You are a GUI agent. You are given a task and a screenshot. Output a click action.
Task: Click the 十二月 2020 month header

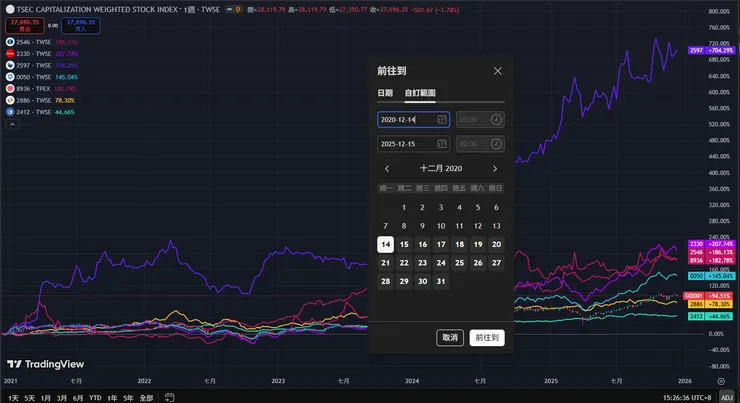(x=441, y=168)
